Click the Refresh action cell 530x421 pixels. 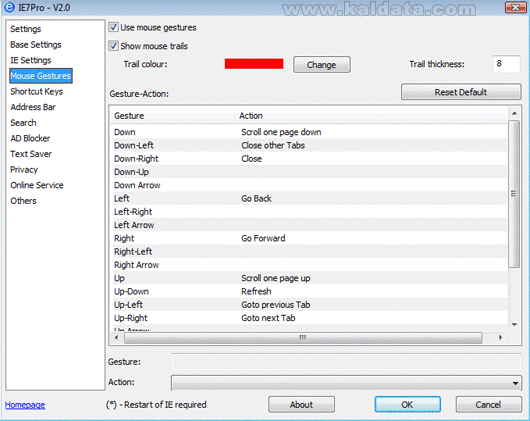click(256, 291)
